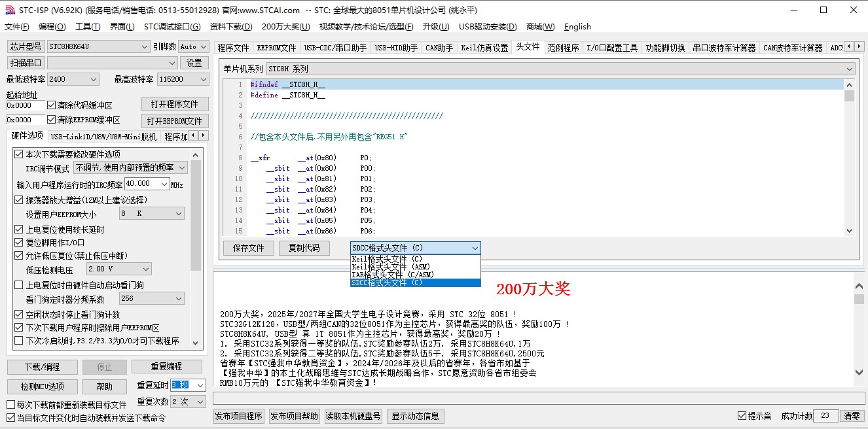Click the header code vertical scrollbar thumb
This screenshot has height=429, width=868.
pyautogui.click(x=849, y=96)
